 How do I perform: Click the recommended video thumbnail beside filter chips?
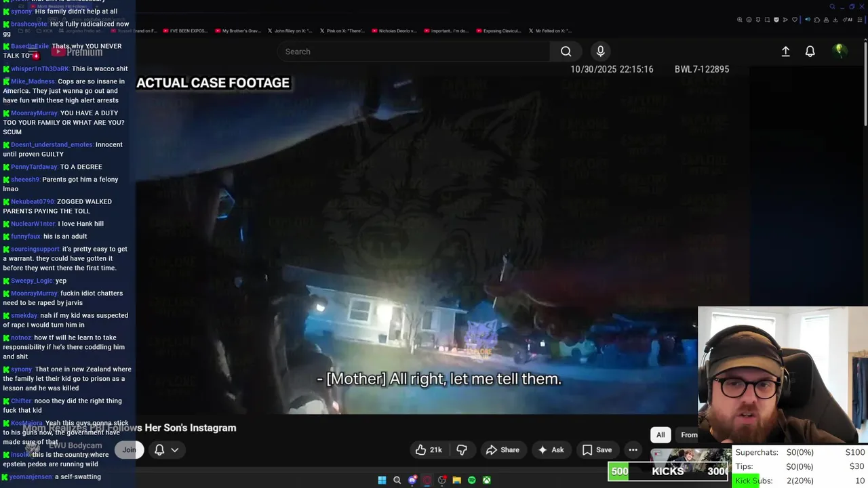tap(690, 460)
